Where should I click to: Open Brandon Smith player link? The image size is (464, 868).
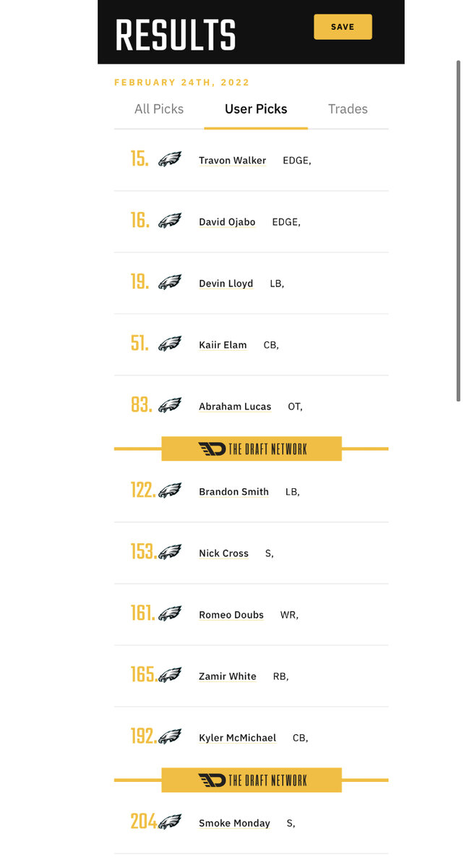[x=233, y=492]
